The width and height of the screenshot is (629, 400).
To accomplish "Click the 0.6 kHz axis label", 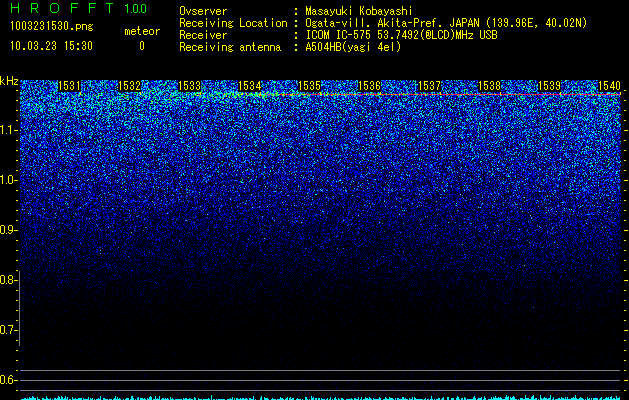I will click(x=8, y=380).
